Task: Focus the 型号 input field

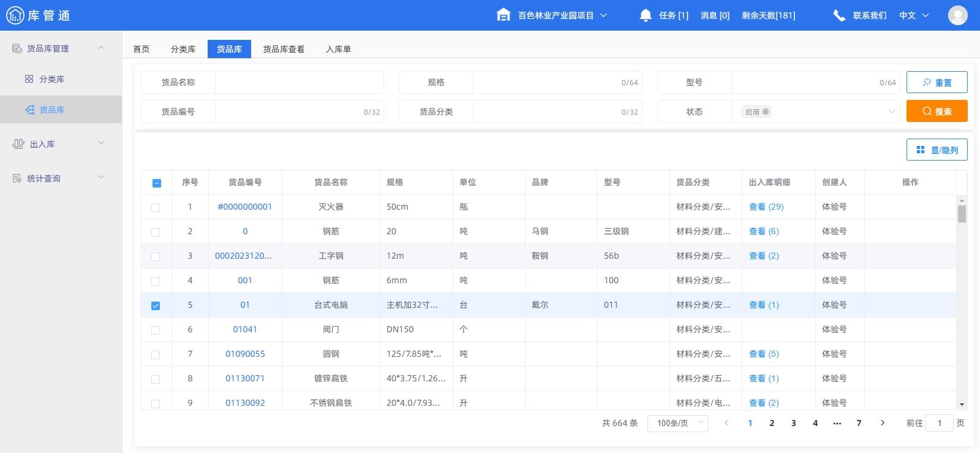Action: [x=815, y=82]
